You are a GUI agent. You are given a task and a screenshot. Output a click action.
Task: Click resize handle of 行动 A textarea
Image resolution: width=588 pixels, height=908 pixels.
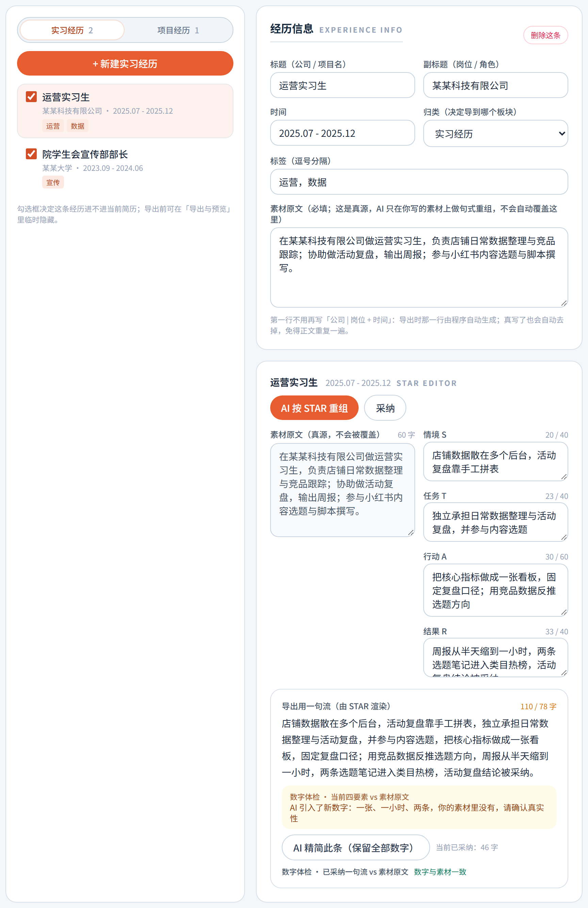[564, 612]
